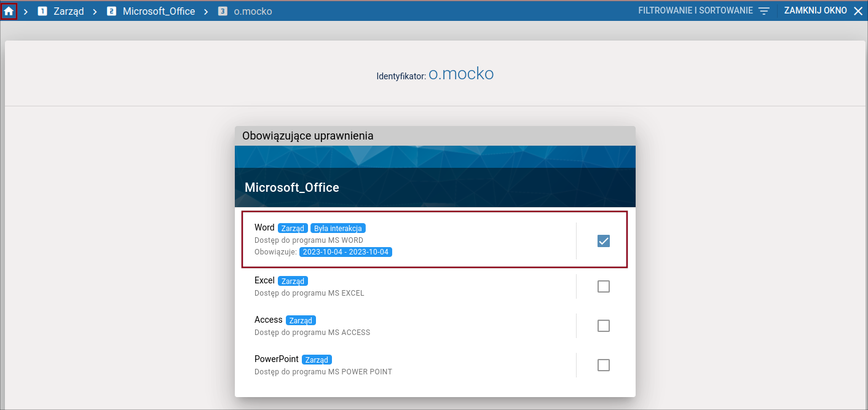The image size is (868, 410).
Task: Click the identifier value o.mocko heading
Action: pos(461,74)
